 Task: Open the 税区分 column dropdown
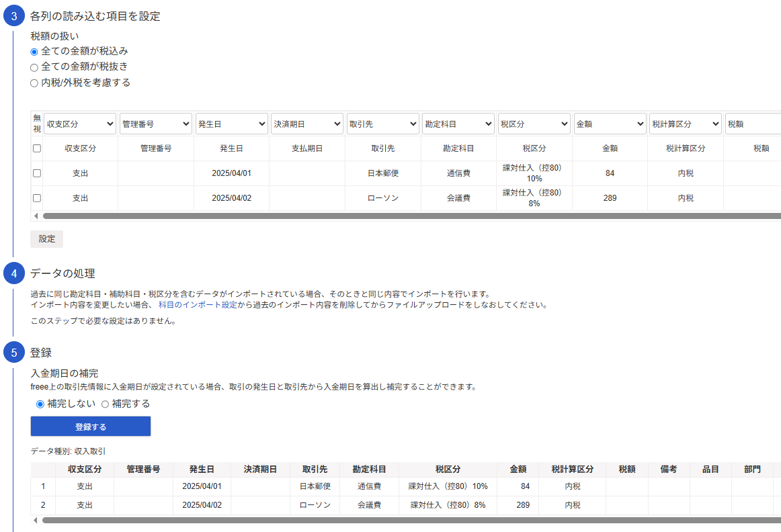click(534, 124)
